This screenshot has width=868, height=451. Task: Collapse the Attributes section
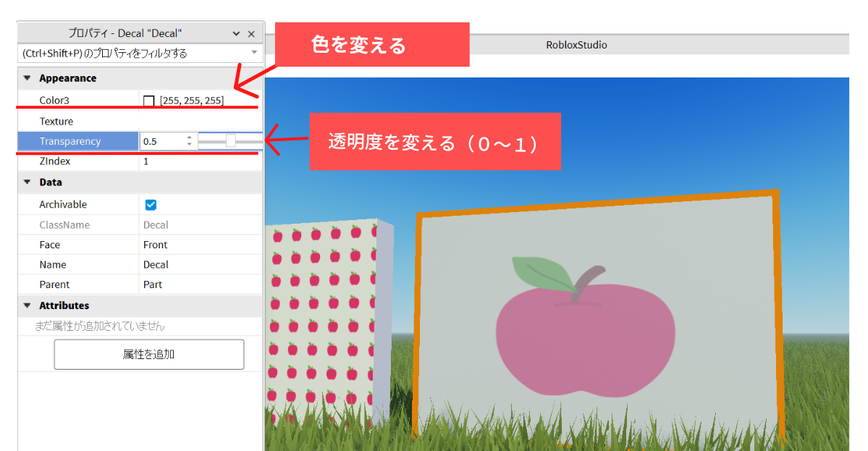pos(28,305)
